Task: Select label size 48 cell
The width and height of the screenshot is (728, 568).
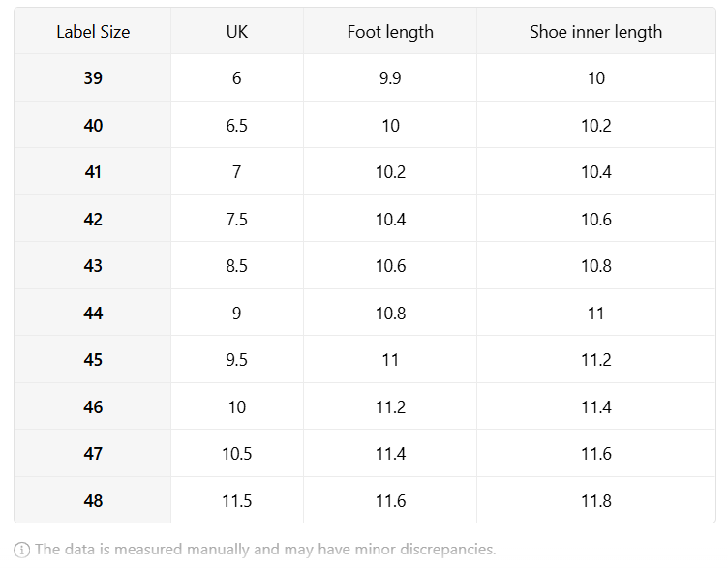Action: [93, 500]
